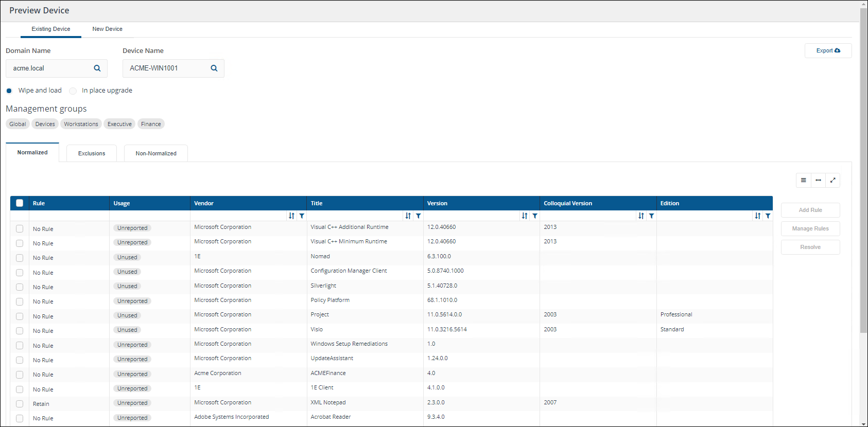Open the table column menu
This screenshot has height=427, width=868.
(803, 181)
